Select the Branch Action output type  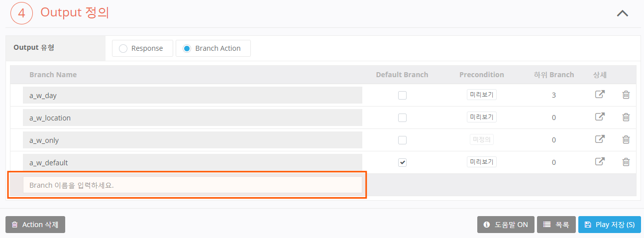[187, 48]
